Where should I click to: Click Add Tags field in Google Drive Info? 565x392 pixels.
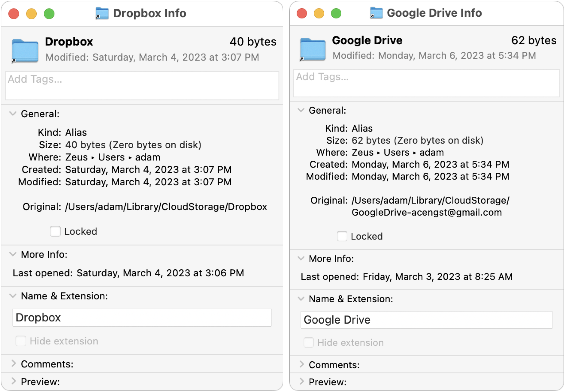point(426,83)
